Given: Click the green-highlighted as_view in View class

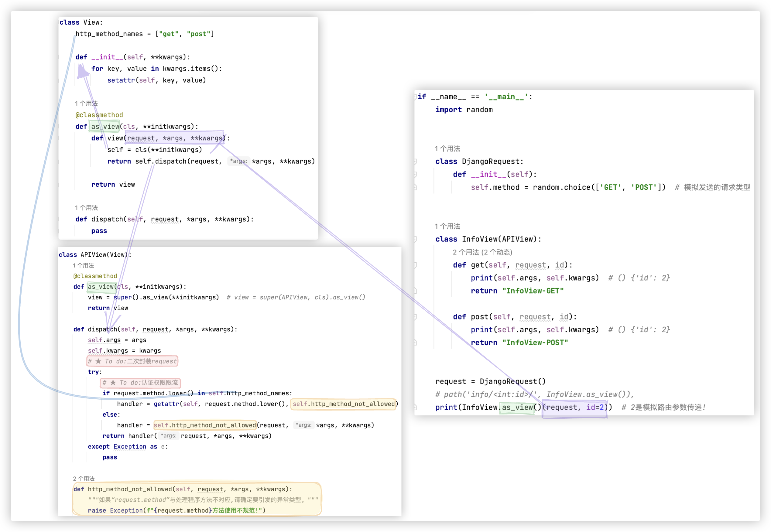Looking at the screenshot, I should [105, 127].
